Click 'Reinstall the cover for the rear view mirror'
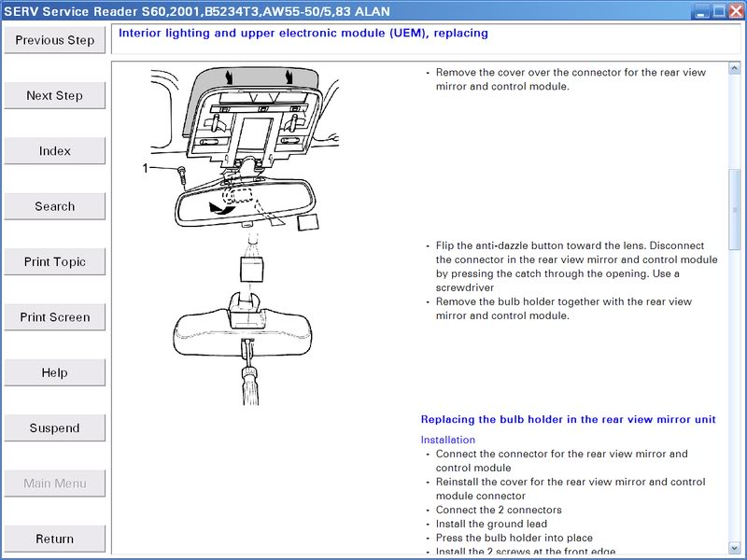Image resolution: width=747 pixels, height=560 pixels. pos(541,482)
